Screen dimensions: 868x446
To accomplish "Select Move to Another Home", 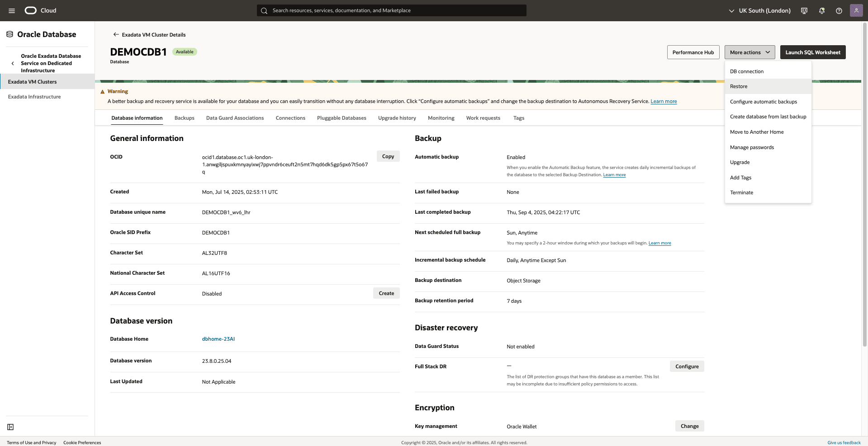I will (768, 132).
